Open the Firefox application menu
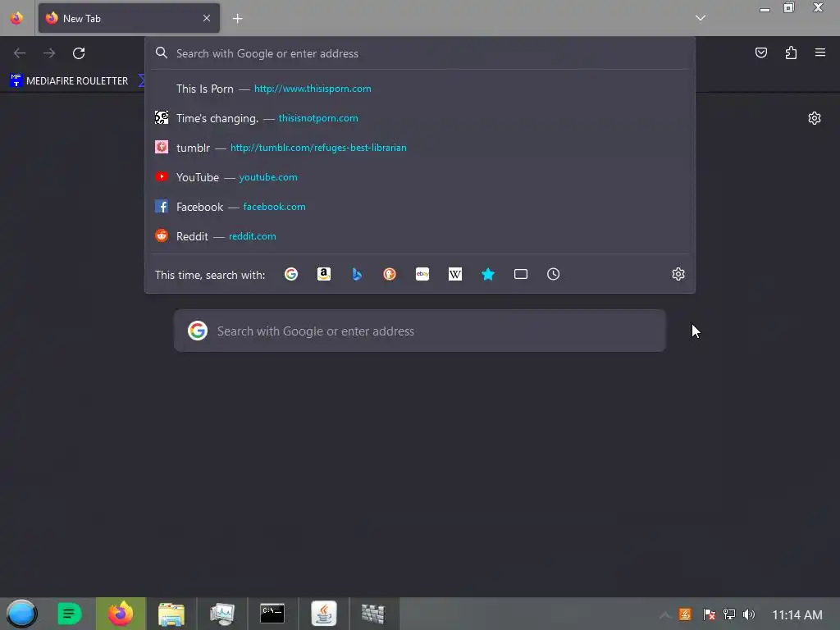 pyautogui.click(x=820, y=52)
